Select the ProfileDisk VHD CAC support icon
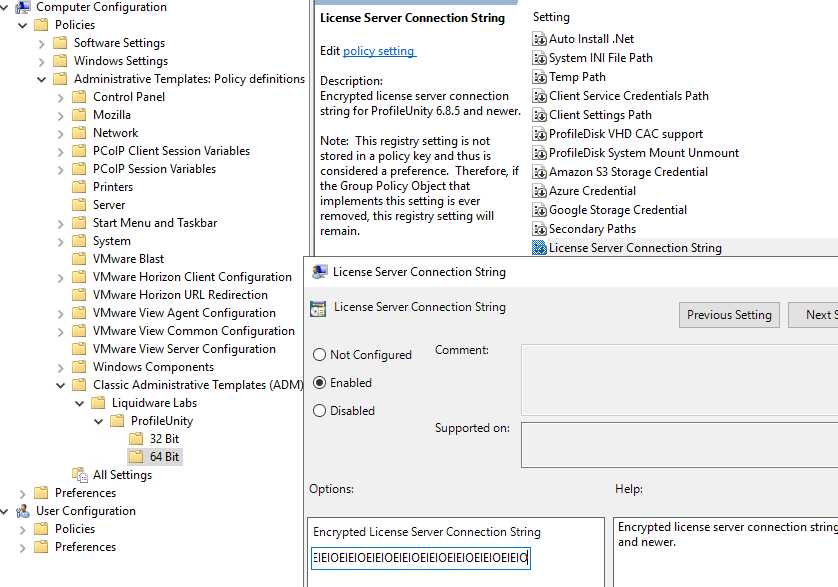The height and width of the screenshot is (587, 838). tap(539, 134)
